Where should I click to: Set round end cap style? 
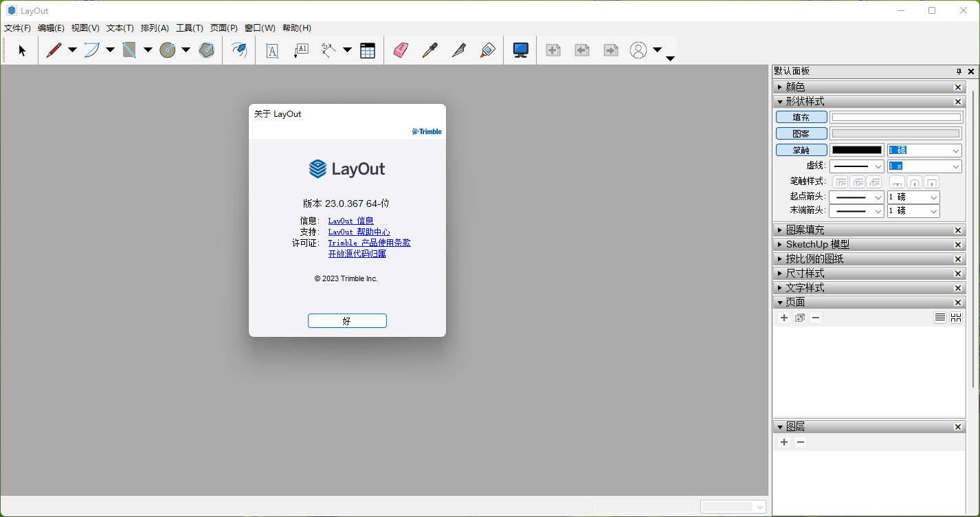914,182
